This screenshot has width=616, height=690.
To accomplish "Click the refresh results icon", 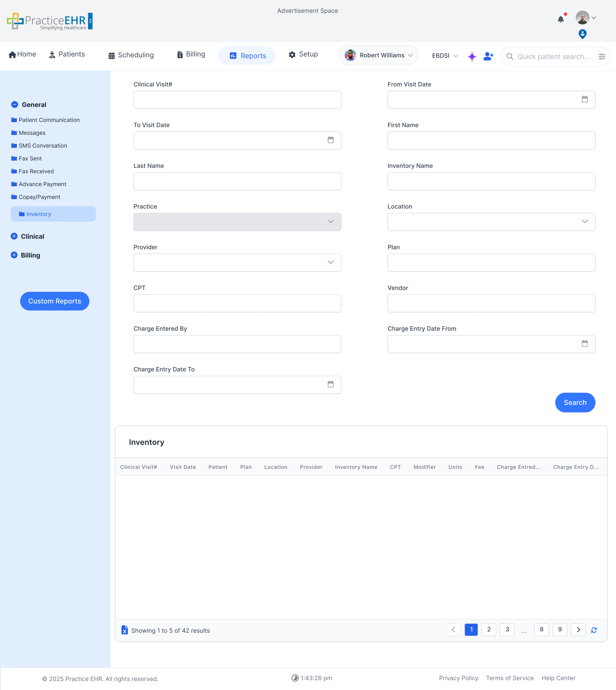I will [x=594, y=630].
